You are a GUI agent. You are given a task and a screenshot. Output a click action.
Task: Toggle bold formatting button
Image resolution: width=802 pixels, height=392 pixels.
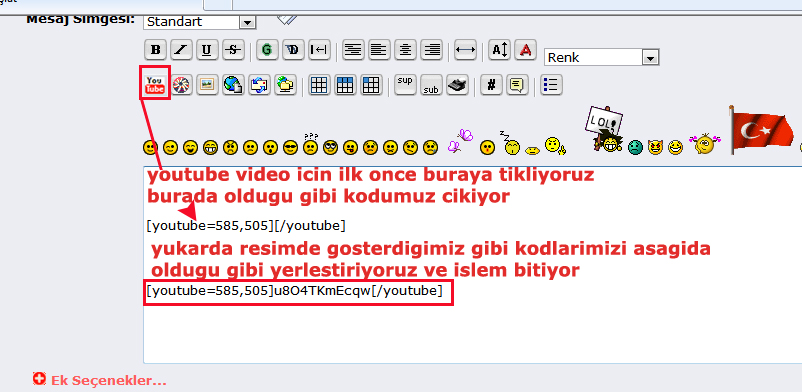[x=156, y=50]
